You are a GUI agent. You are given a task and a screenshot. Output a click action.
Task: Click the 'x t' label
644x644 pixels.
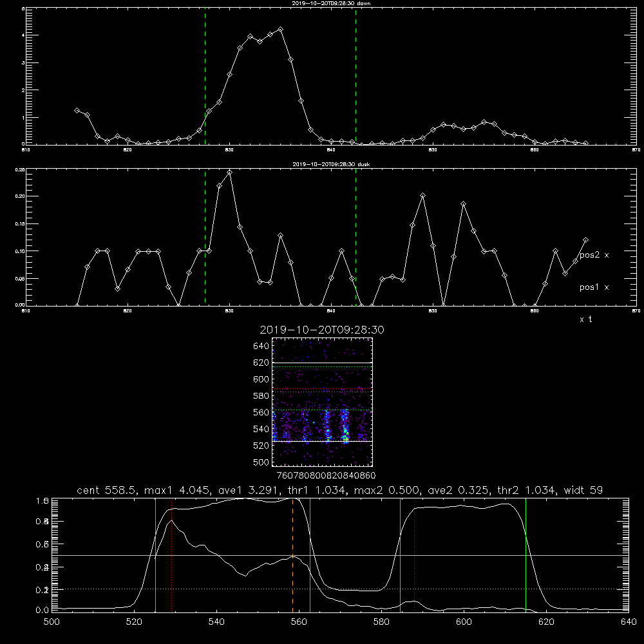586,319
